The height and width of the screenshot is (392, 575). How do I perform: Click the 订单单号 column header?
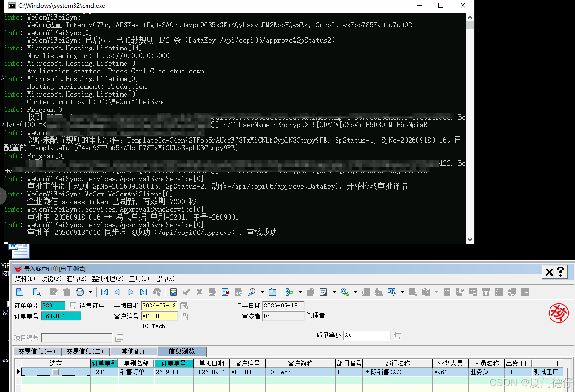click(x=174, y=364)
